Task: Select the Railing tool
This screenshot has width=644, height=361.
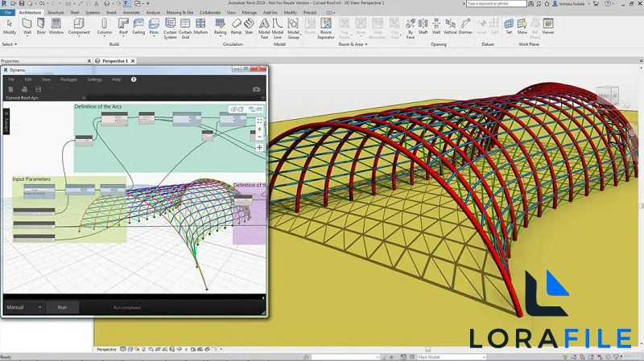Action: coord(220,27)
